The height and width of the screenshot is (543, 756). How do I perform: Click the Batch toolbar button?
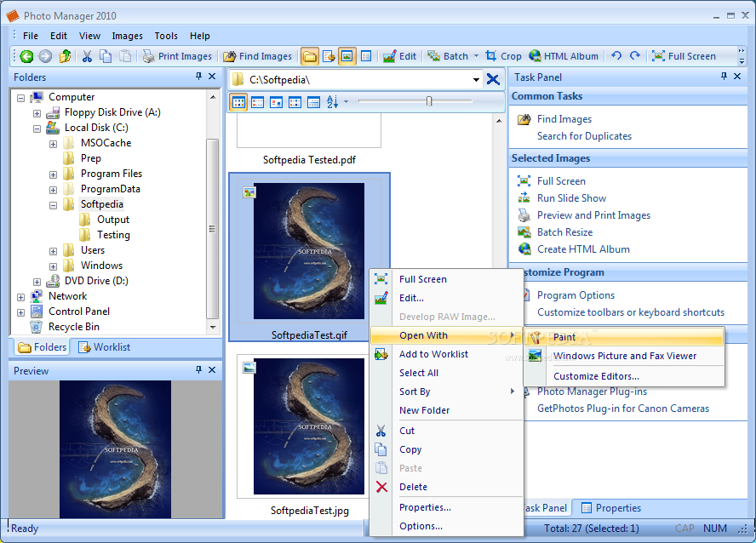448,56
